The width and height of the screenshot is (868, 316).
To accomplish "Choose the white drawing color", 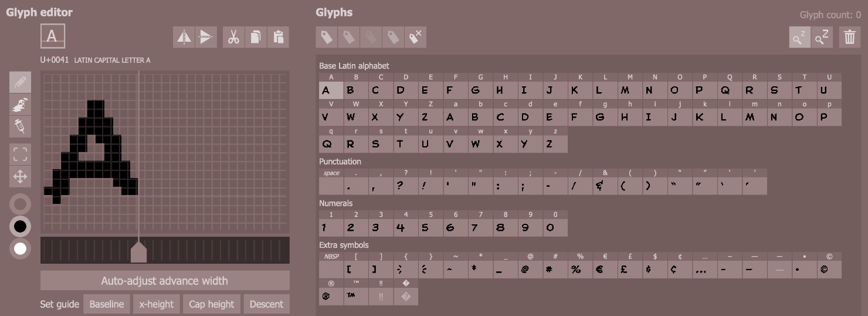I will coord(20,248).
